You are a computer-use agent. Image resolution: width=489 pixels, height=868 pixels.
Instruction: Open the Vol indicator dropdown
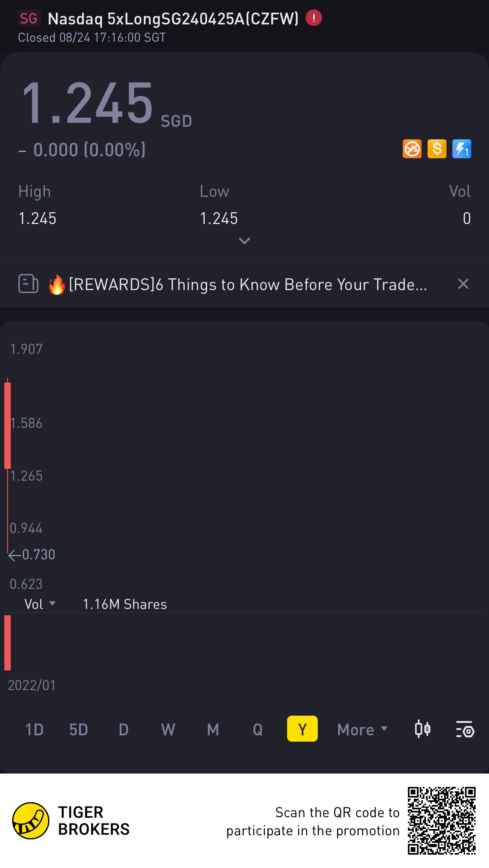[40, 604]
